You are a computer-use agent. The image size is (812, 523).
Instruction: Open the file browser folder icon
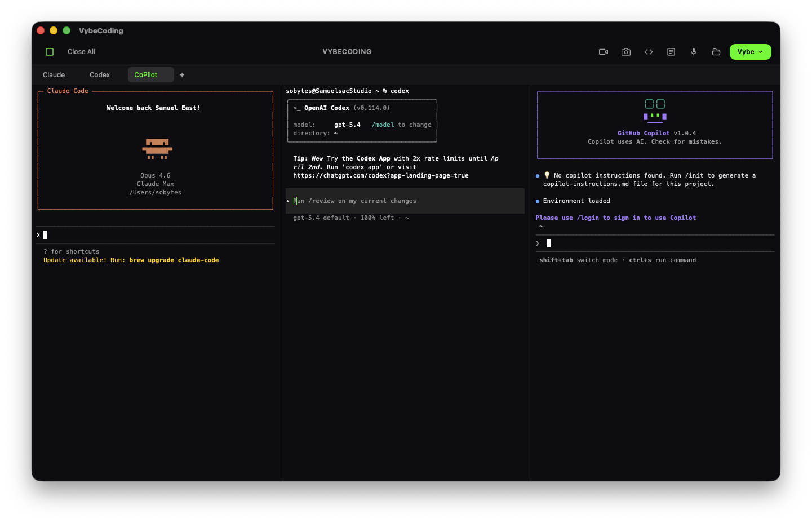click(716, 51)
